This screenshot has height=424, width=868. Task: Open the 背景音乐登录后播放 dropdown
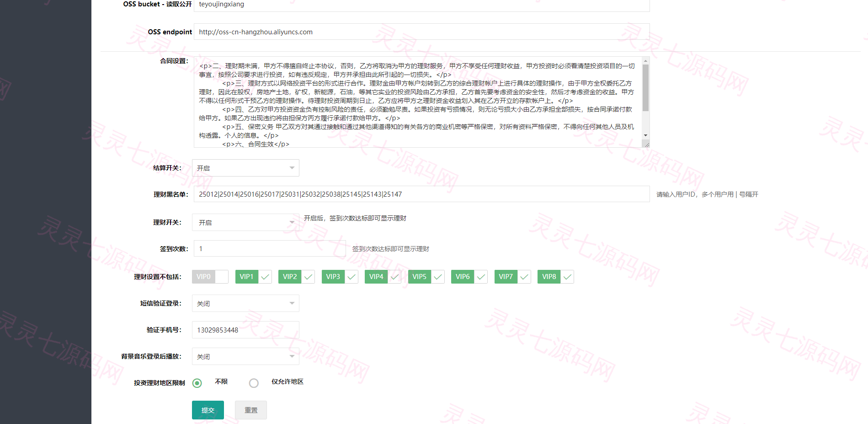pyautogui.click(x=245, y=356)
